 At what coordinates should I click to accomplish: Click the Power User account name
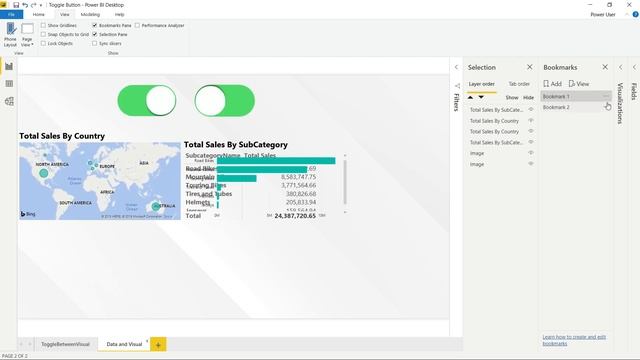coord(602,14)
